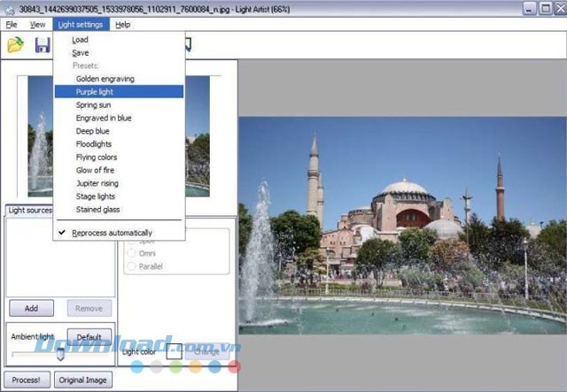Select the Parallel light type radio button

(132, 266)
